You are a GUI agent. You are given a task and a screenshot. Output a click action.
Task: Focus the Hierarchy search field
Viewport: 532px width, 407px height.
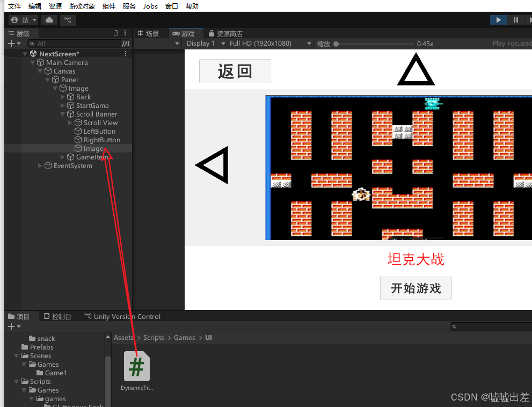[x=74, y=43]
